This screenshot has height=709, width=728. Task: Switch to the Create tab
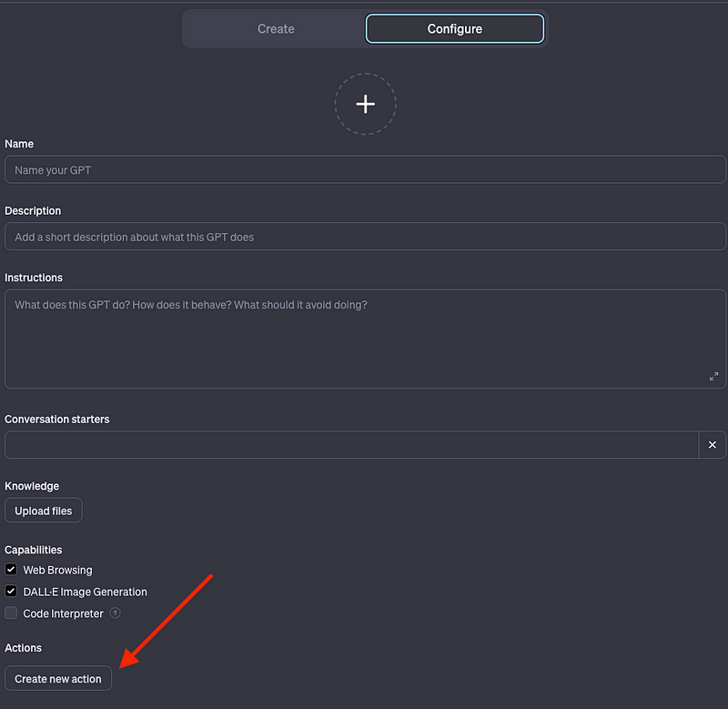[x=275, y=28]
